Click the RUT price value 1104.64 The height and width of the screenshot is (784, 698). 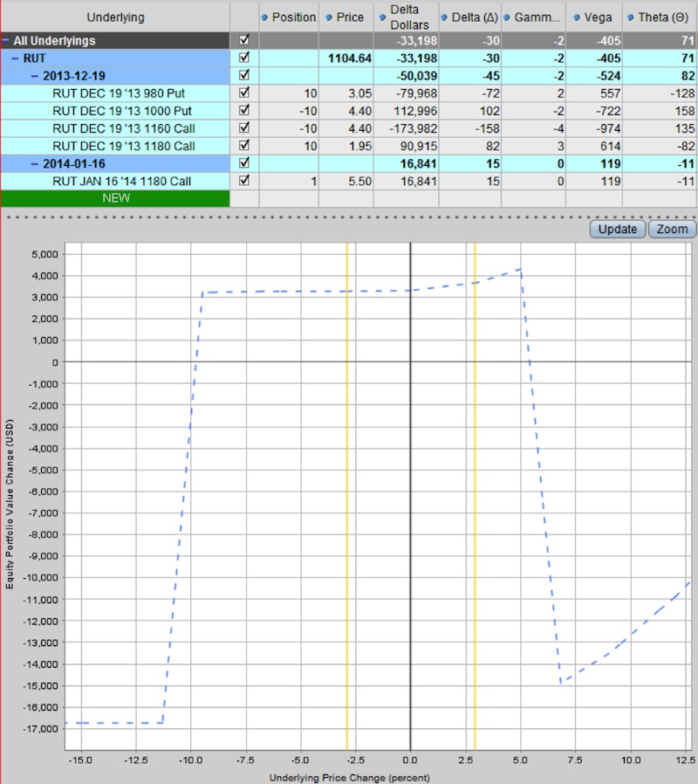pyautogui.click(x=350, y=58)
